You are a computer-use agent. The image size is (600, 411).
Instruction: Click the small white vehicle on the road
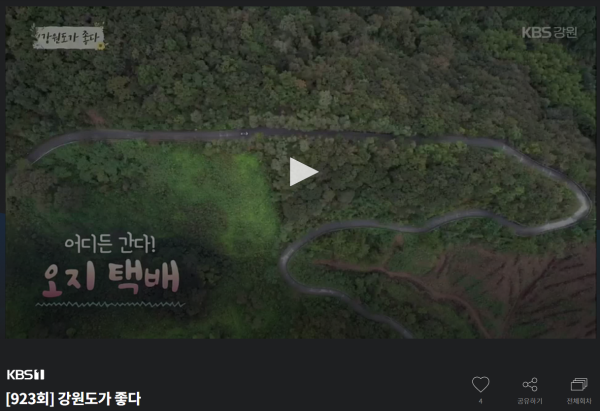(x=244, y=134)
